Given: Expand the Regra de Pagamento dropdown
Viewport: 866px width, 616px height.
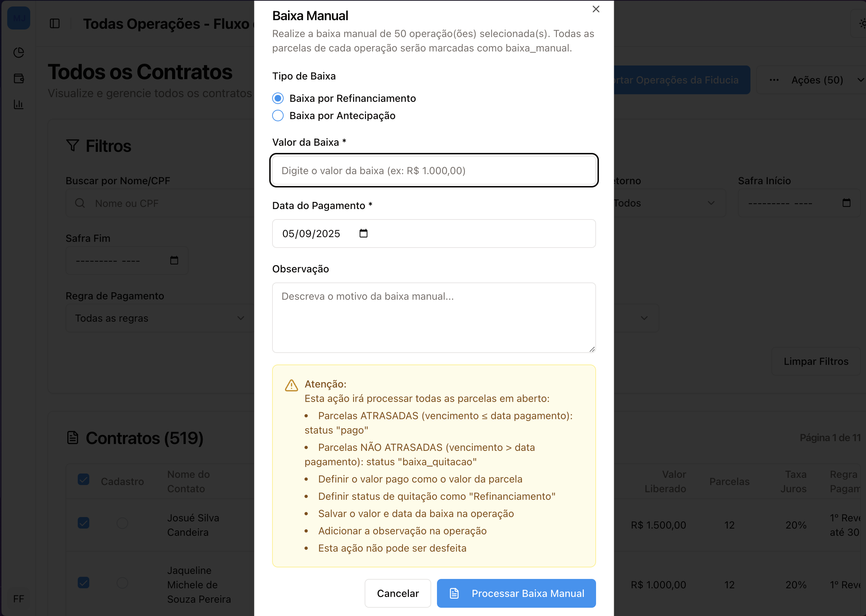Looking at the screenshot, I should [x=159, y=318].
